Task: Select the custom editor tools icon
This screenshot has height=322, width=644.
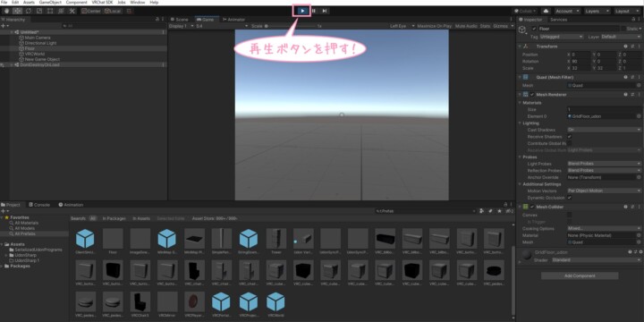Action: 72,11
